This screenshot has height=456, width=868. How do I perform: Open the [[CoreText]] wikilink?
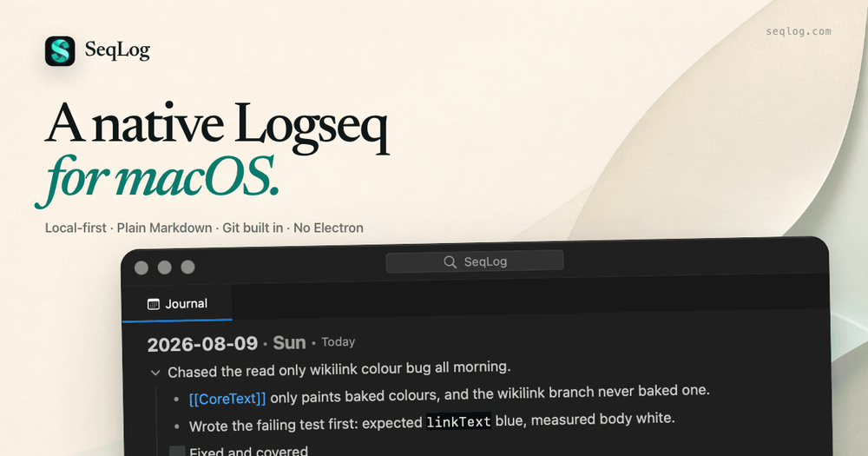227,399
